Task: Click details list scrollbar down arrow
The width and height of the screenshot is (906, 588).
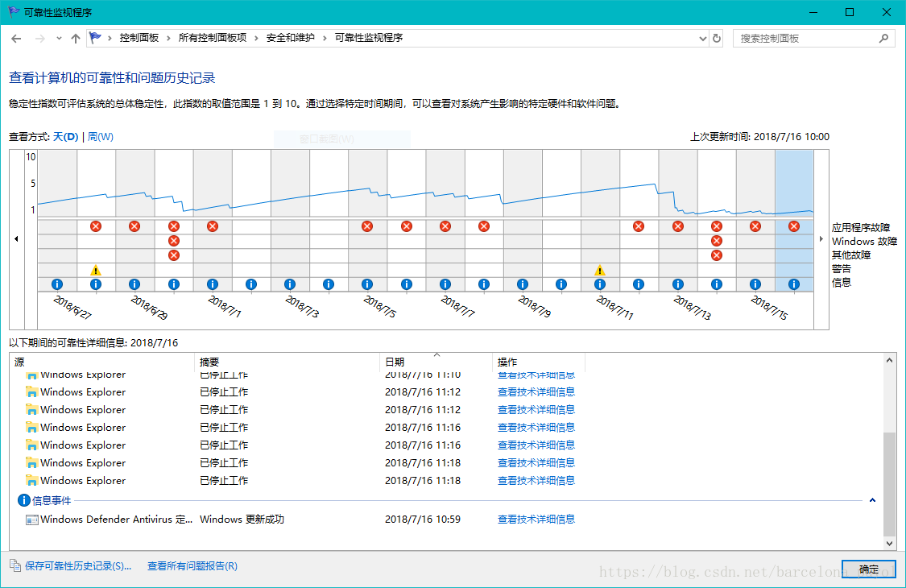Action: pyautogui.click(x=889, y=543)
